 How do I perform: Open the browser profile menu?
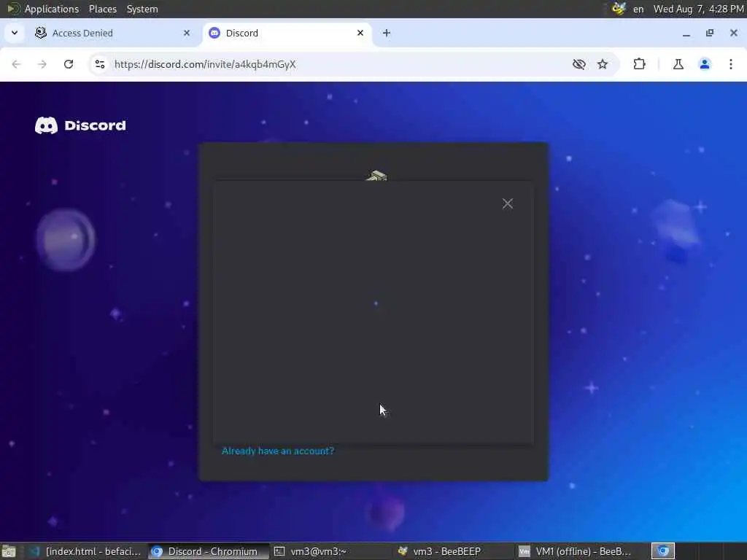(705, 64)
